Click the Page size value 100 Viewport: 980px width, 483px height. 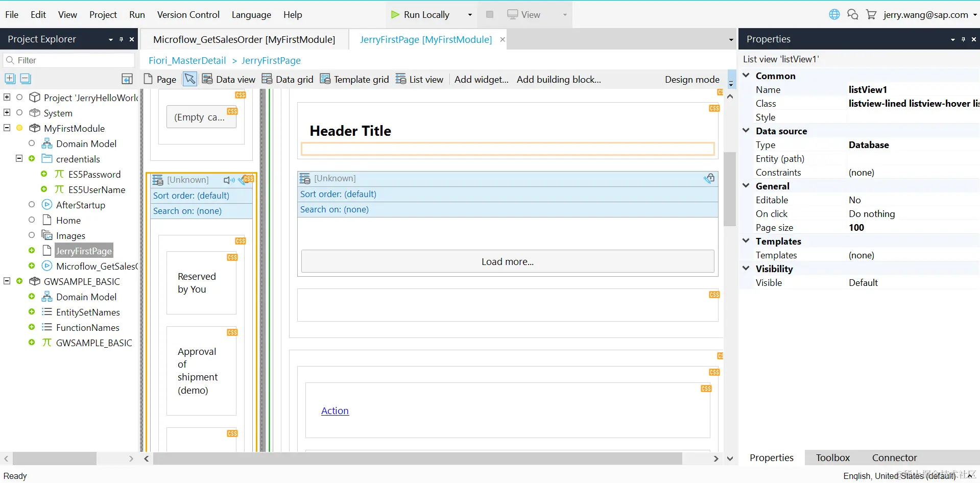[856, 227]
